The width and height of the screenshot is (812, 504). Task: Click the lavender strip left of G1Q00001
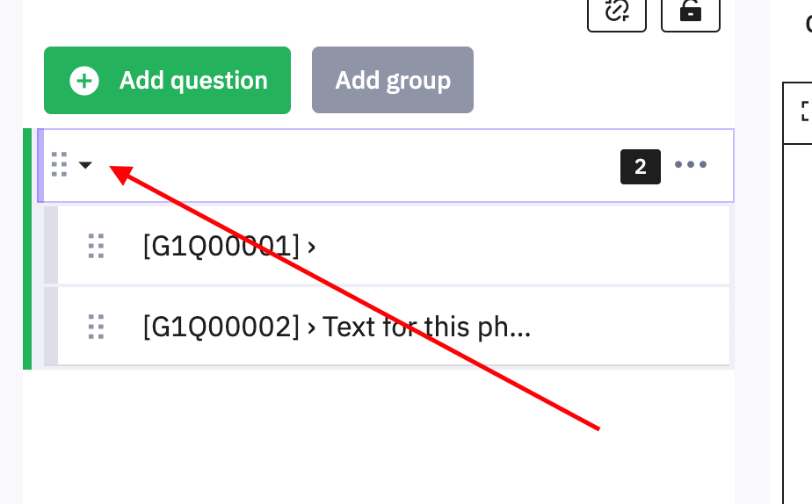[51, 246]
